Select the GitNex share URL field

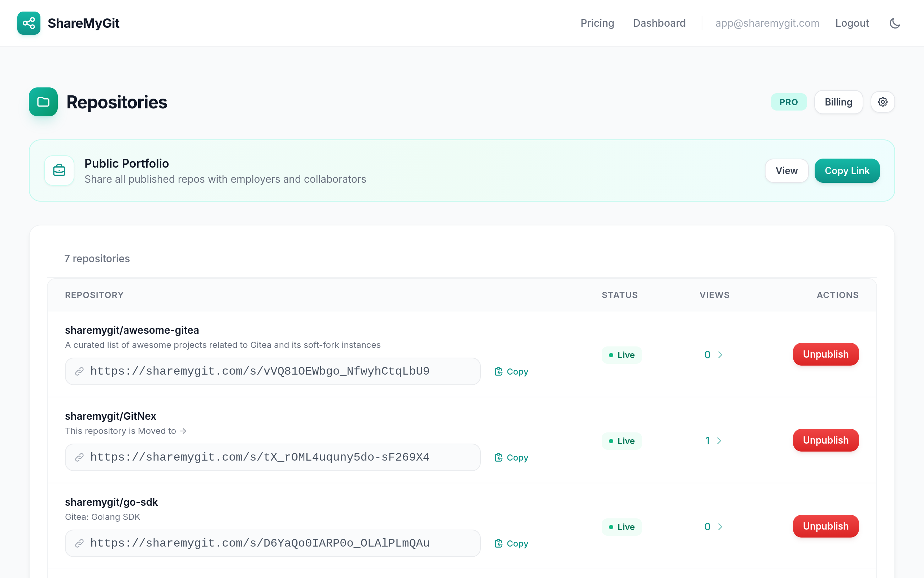(x=273, y=457)
